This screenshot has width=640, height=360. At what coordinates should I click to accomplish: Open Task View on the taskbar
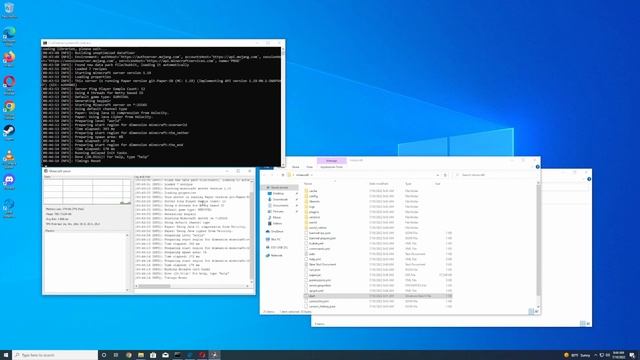pyautogui.click(x=116, y=355)
